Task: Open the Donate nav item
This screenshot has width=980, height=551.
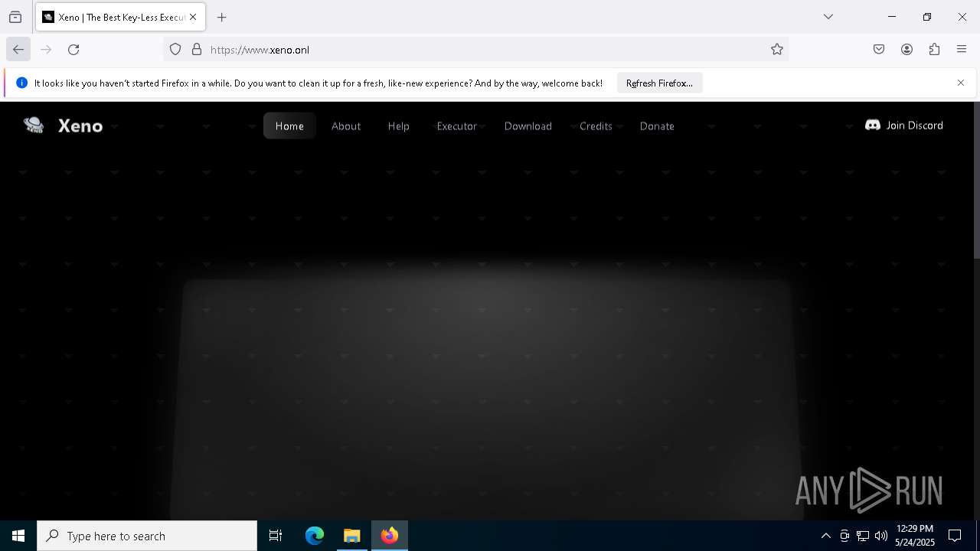Action: click(x=657, y=126)
